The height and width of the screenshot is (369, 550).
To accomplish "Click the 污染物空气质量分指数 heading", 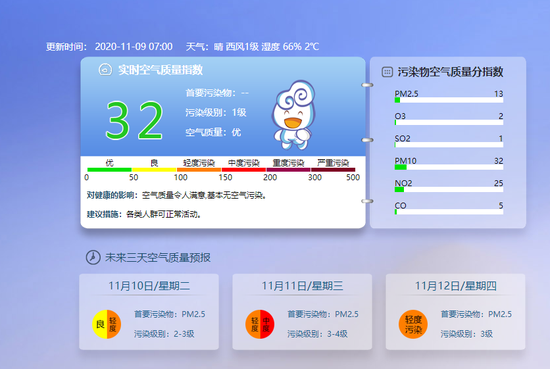I will (x=450, y=72).
